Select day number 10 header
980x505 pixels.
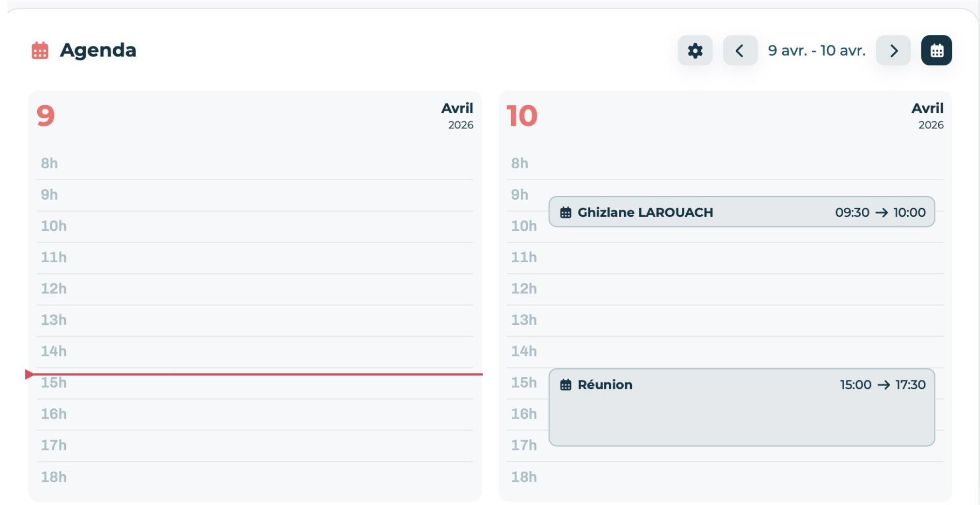click(x=522, y=115)
